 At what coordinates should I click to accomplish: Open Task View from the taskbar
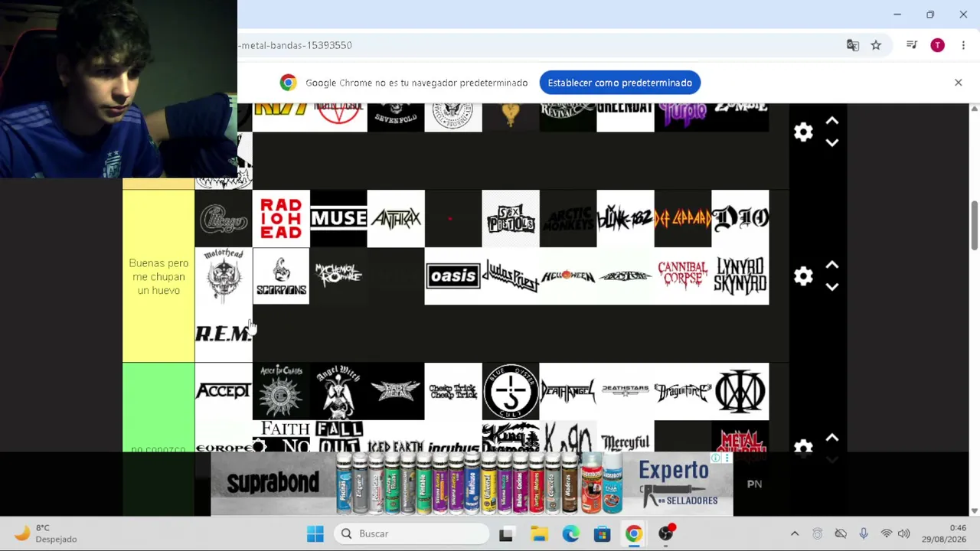tap(506, 533)
